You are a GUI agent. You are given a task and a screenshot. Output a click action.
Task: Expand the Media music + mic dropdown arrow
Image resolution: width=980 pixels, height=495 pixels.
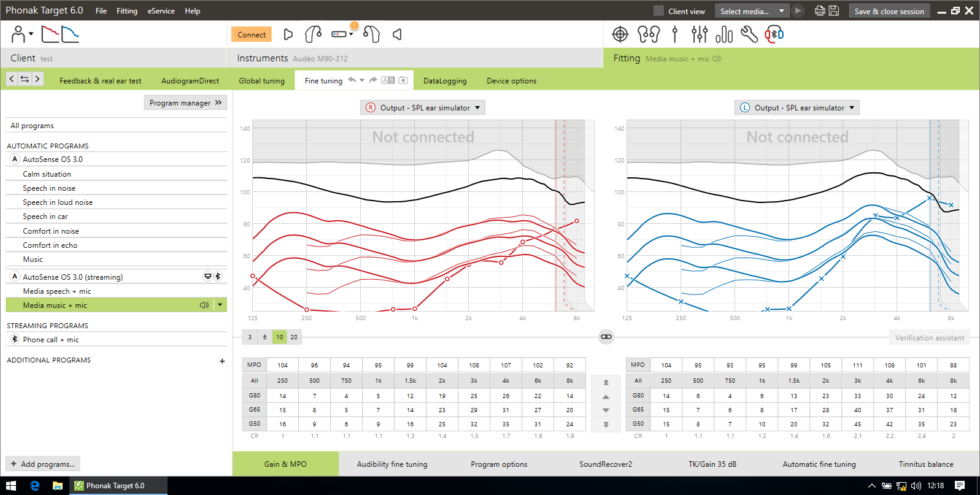[220, 305]
